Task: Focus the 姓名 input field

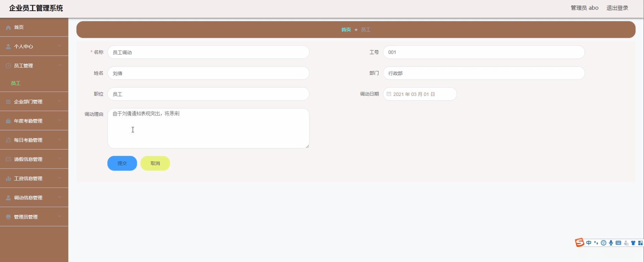Action: (208, 73)
